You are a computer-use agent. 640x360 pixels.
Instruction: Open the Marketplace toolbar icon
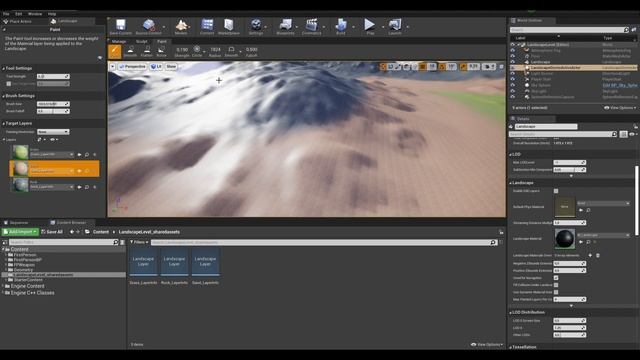[229, 27]
